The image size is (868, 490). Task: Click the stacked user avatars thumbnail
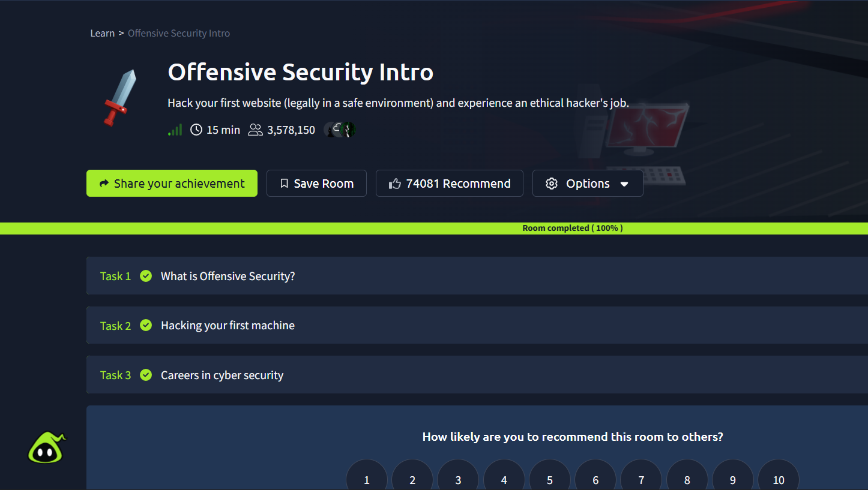pos(340,129)
